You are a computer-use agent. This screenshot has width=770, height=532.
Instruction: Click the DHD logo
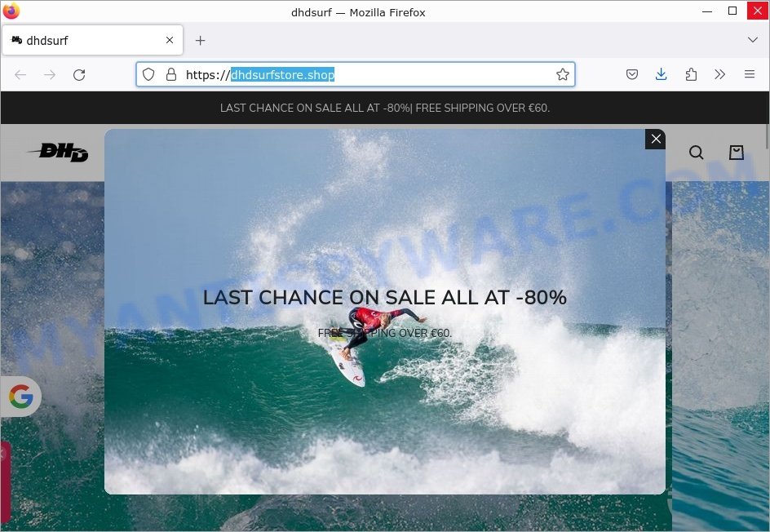(59, 153)
